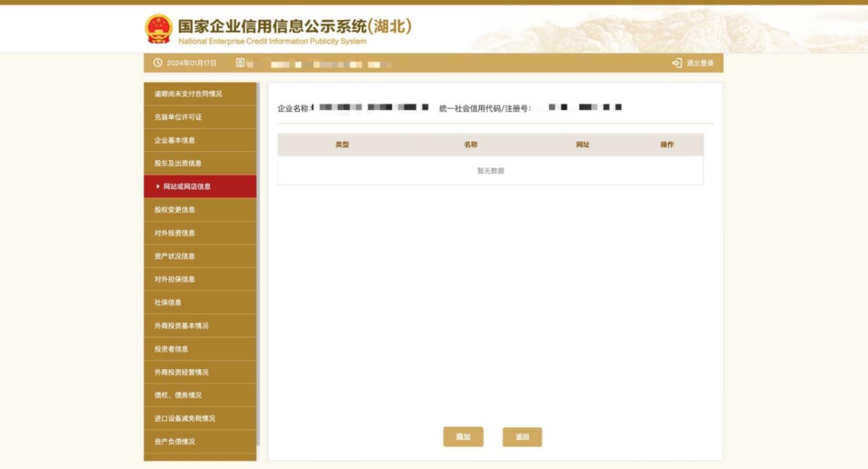
Task: Open 企业基本信息 in the sidebar
Action: (x=174, y=140)
